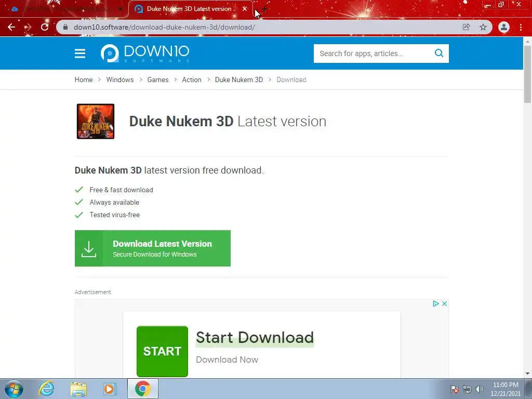532x399 pixels.
Task: Reload the page with refresh icon
Action: click(45, 27)
